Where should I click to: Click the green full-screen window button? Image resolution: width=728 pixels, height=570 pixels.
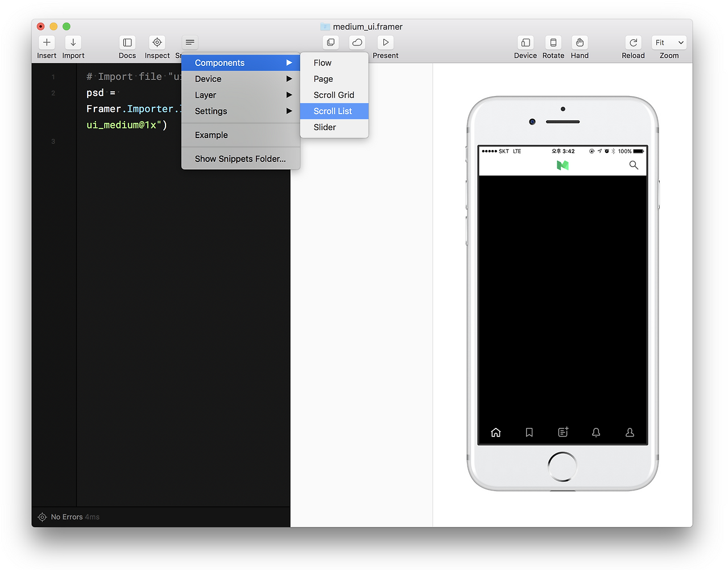tap(67, 26)
